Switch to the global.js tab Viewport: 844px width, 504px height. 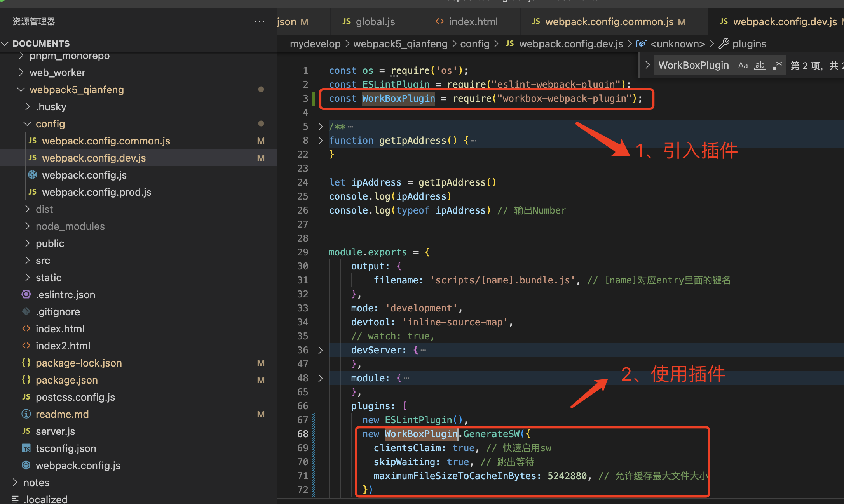(375, 22)
